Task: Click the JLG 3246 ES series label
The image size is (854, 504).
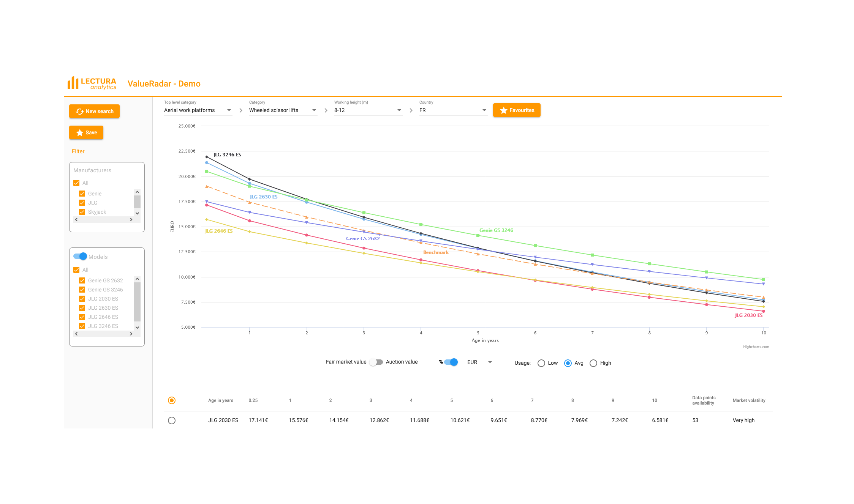Action: [x=227, y=155]
